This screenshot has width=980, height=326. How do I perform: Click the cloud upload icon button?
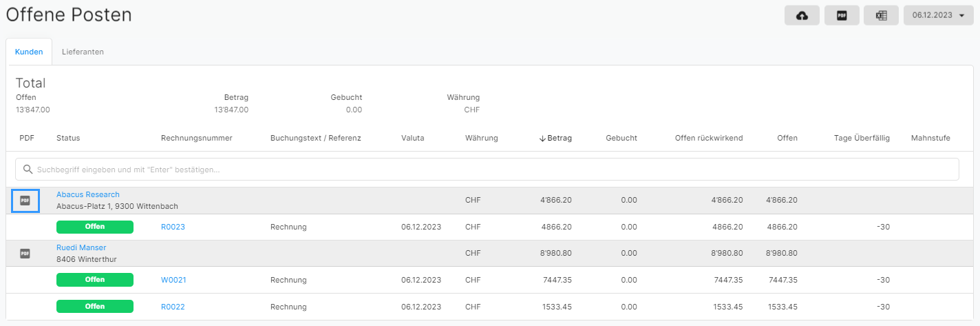[802, 15]
